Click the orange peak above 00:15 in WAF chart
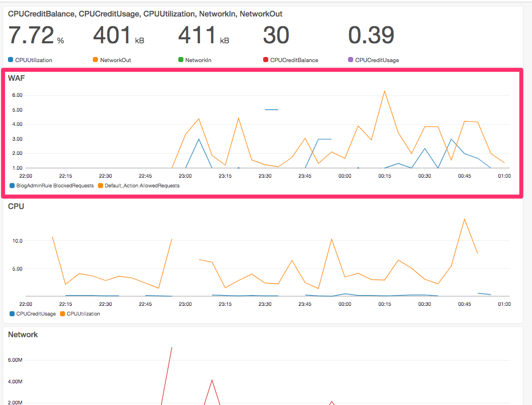This screenshot has width=532, height=405. click(384, 92)
